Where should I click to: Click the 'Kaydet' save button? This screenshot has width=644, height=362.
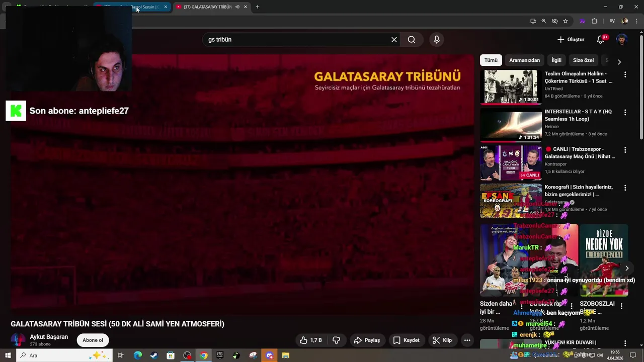406,340
